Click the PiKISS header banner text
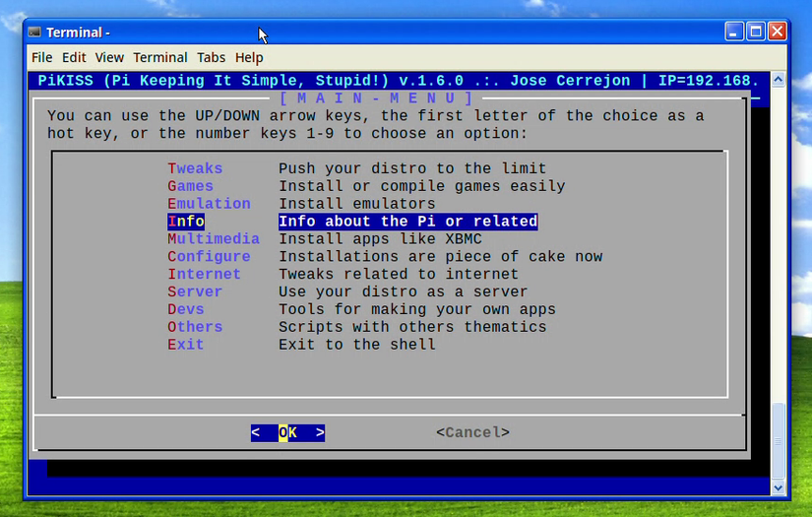Image resolution: width=812 pixels, height=517 pixels. tap(399, 81)
